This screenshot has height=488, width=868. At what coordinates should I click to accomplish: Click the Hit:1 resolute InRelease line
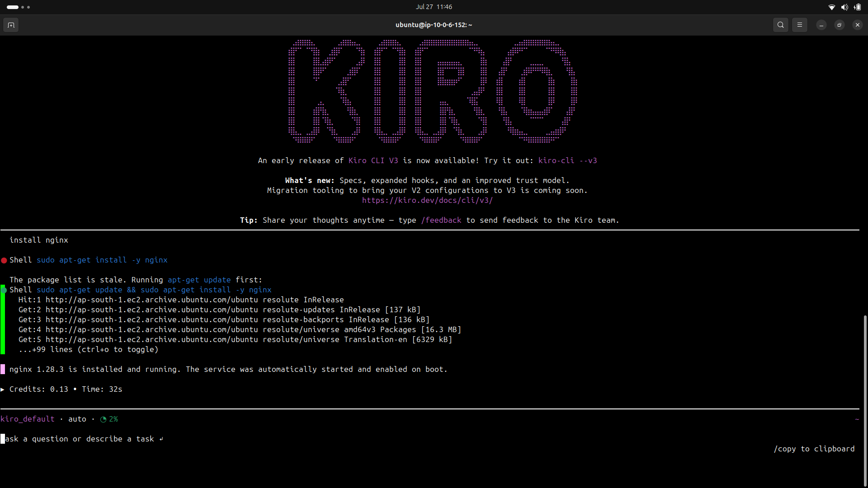(181, 300)
